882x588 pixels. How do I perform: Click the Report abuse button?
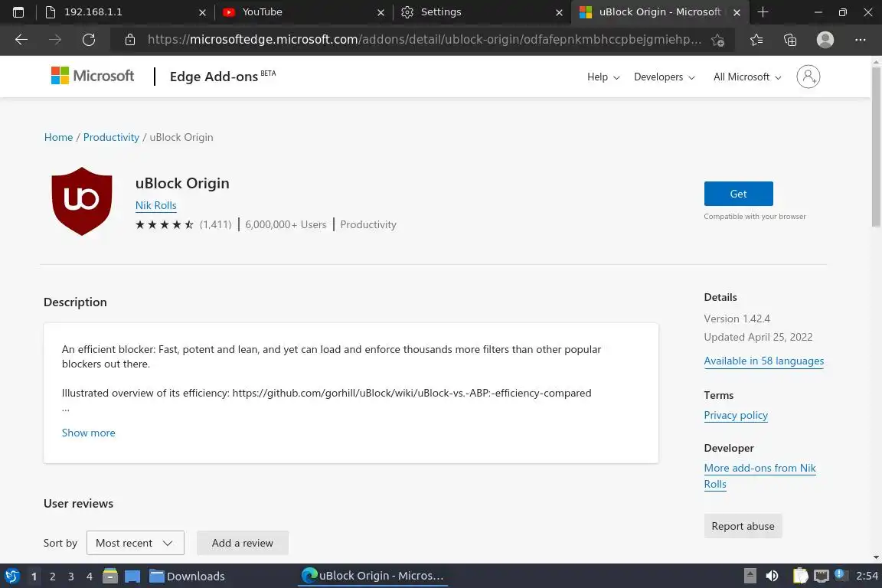point(743,526)
